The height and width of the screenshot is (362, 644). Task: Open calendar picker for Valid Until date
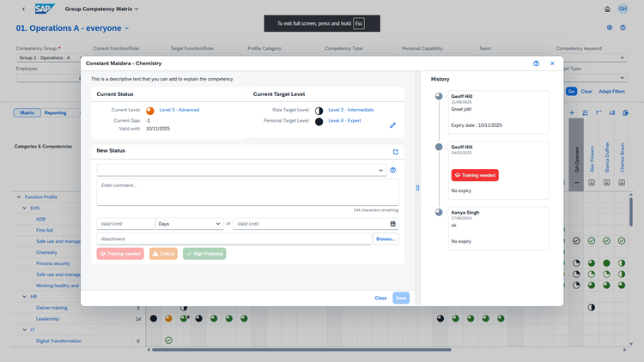392,224
